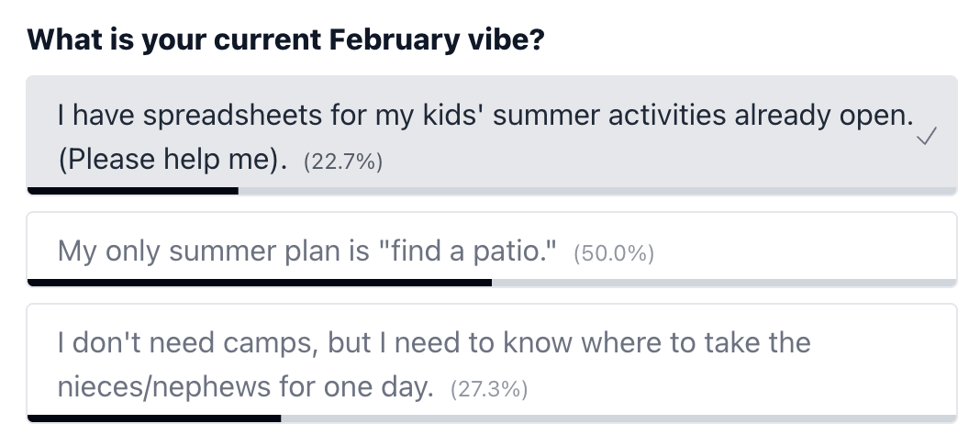Click the filled result bar under the spreadsheets option

(133, 191)
